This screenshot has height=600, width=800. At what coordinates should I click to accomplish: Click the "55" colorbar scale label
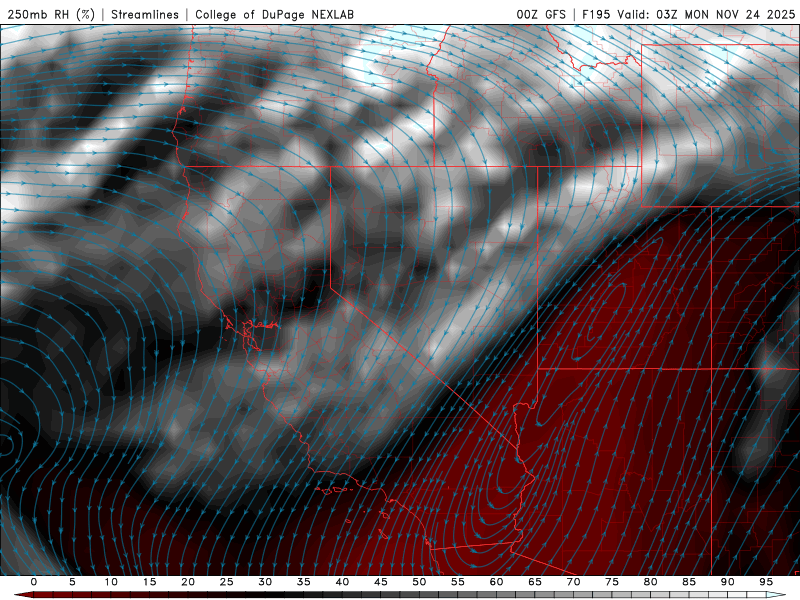(x=458, y=582)
